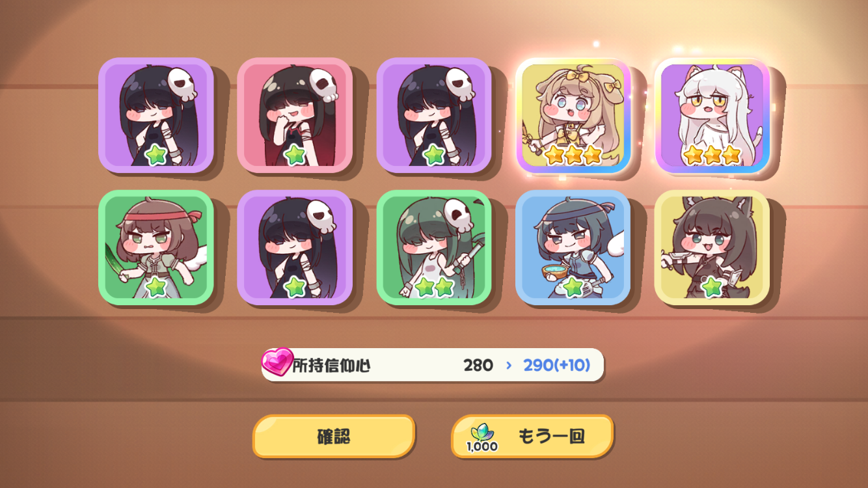Click the three gold stars on cat girl card

(712, 155)
